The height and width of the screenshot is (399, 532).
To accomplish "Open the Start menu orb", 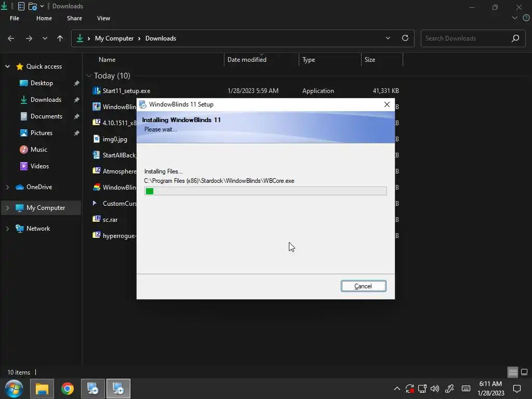I will pyautogui.click(x=14, y=389).
